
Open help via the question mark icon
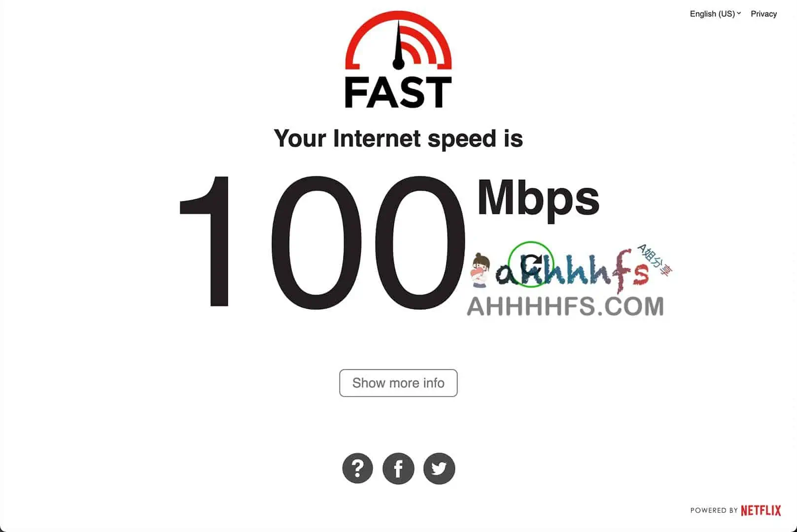point(358,468)
